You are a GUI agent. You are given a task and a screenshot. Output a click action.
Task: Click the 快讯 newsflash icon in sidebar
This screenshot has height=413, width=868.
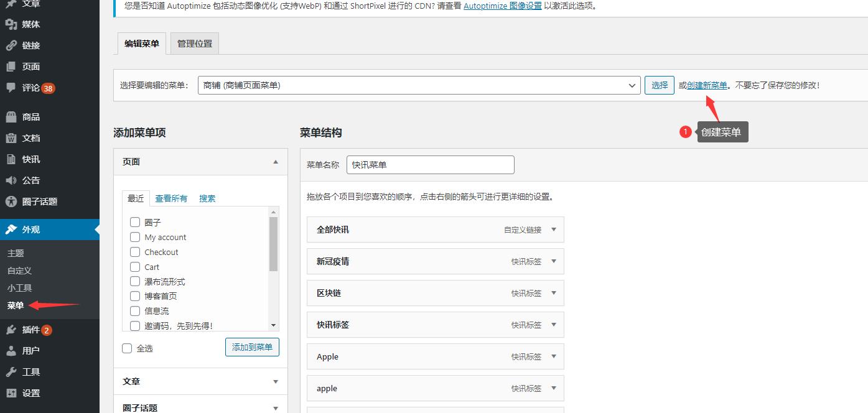tap(11, 159)
